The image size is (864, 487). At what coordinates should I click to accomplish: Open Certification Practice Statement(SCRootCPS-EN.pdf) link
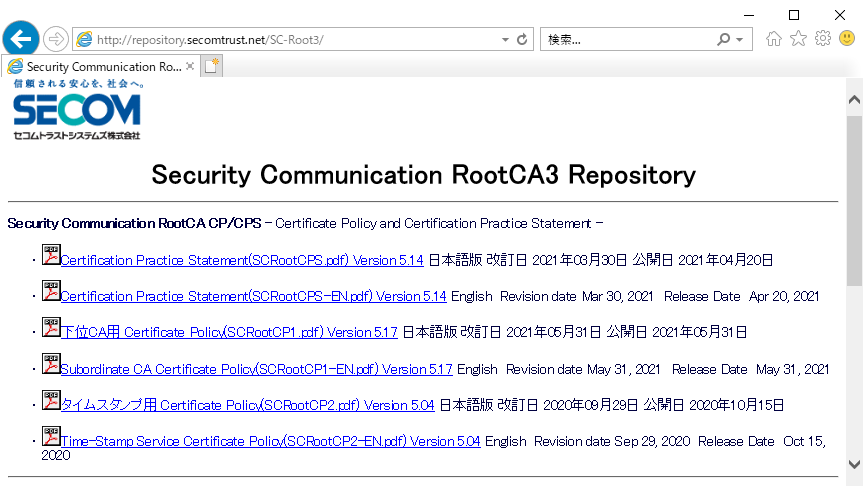[253, 297]
